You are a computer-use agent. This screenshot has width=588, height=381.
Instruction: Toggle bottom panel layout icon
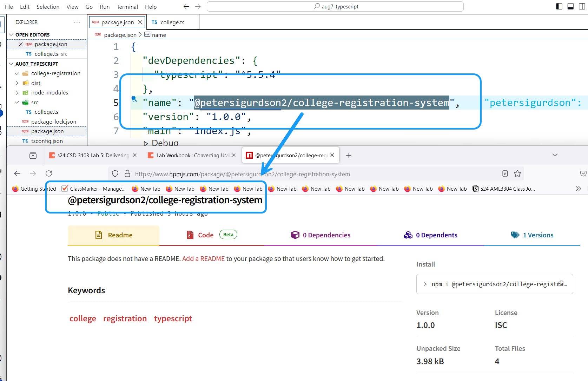570,6
